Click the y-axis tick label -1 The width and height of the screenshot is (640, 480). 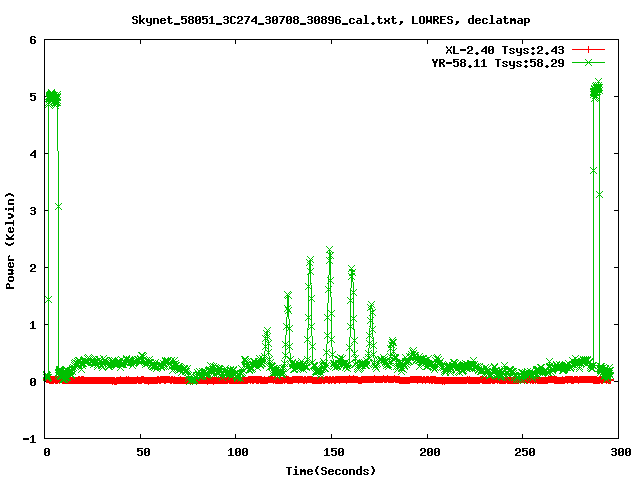pyautogui.click(x=31, y=439)
